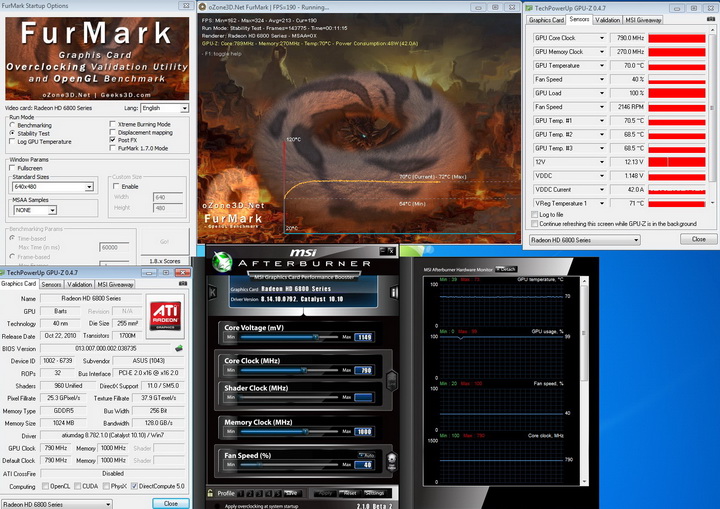Click the Core Clock slider handle
Screen dimensions: 720x509
(x=304, y=370)
